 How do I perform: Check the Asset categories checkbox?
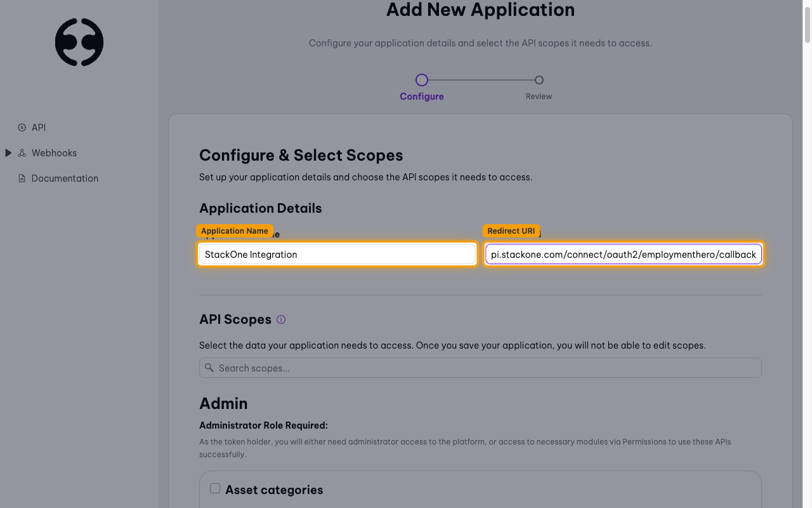pyautogui.click(x=215, y=488)
